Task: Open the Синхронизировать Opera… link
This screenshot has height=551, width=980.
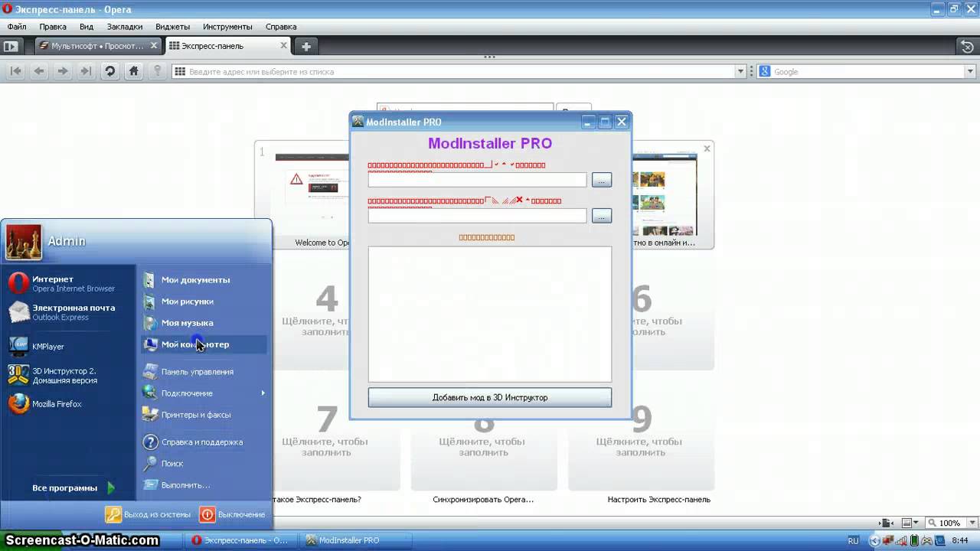Action: [483, 500]
